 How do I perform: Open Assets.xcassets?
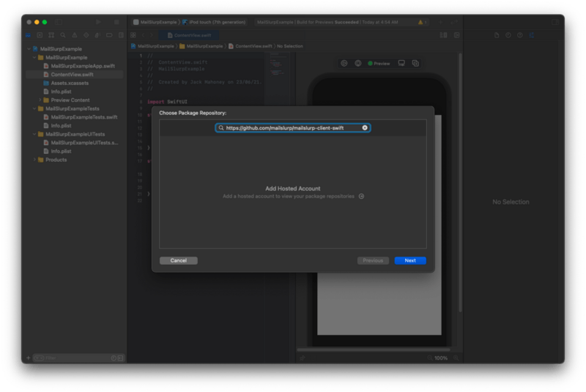click(x=70, y=83)
